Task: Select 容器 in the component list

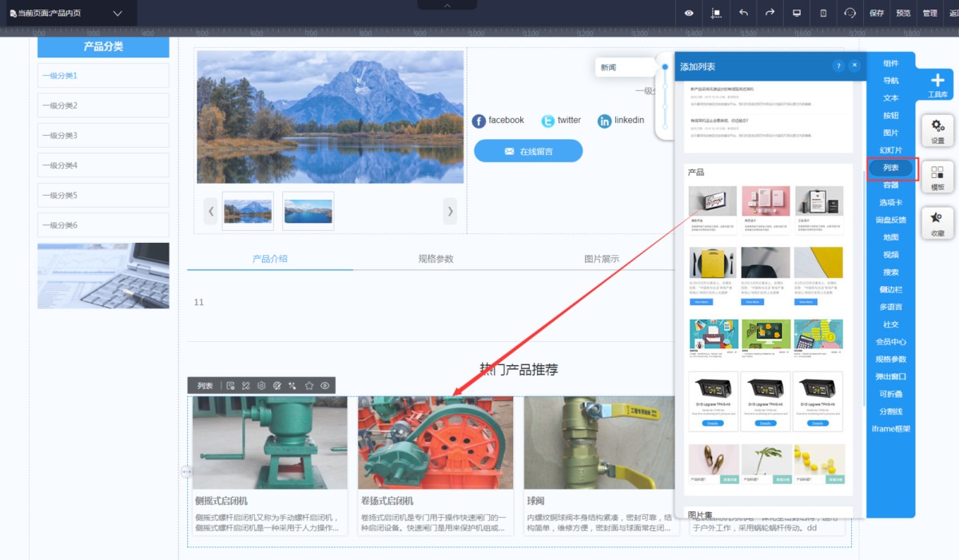Action: 890,185
